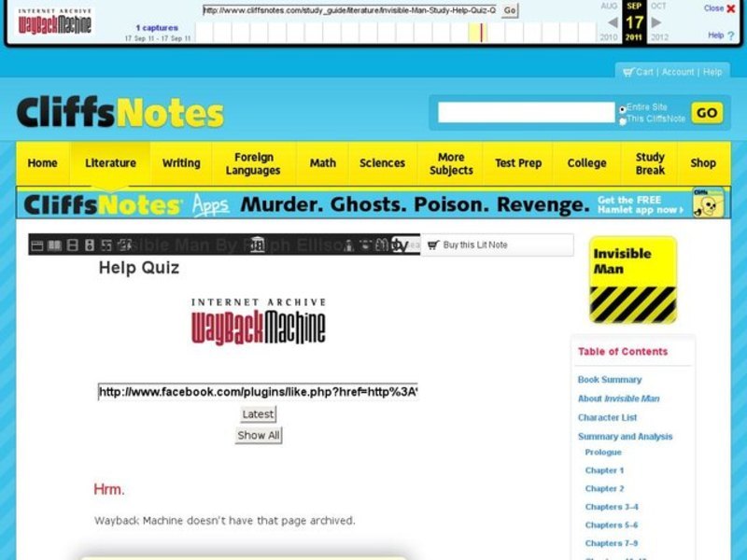Open the Chapter 1 summary link
The image size is (747, 560).
[606, 470]
